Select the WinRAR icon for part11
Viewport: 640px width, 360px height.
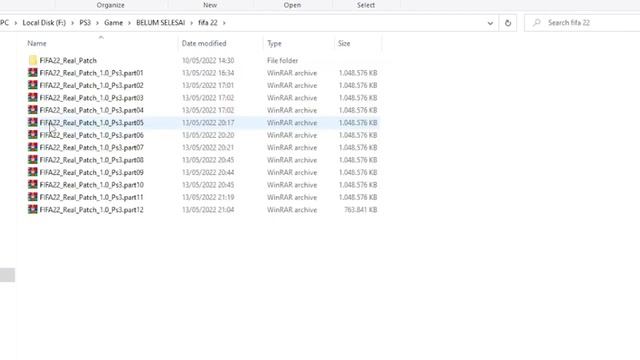point(33,197)
